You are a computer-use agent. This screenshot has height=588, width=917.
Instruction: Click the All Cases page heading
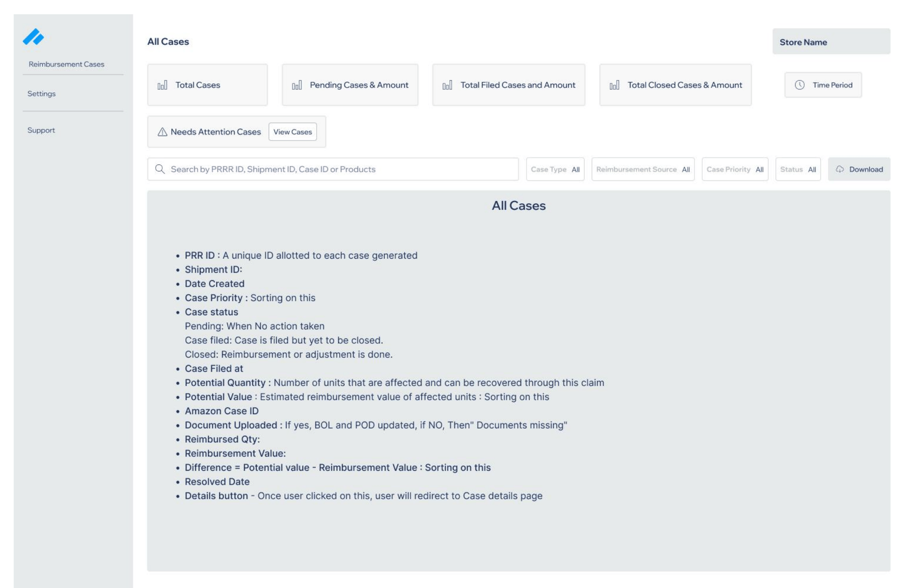tap(168, 42)
